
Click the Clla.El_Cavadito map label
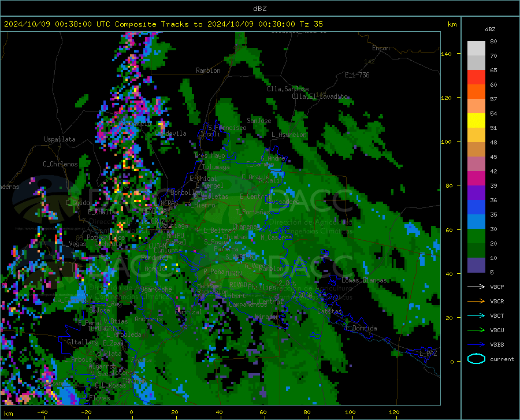coord(320,96)
